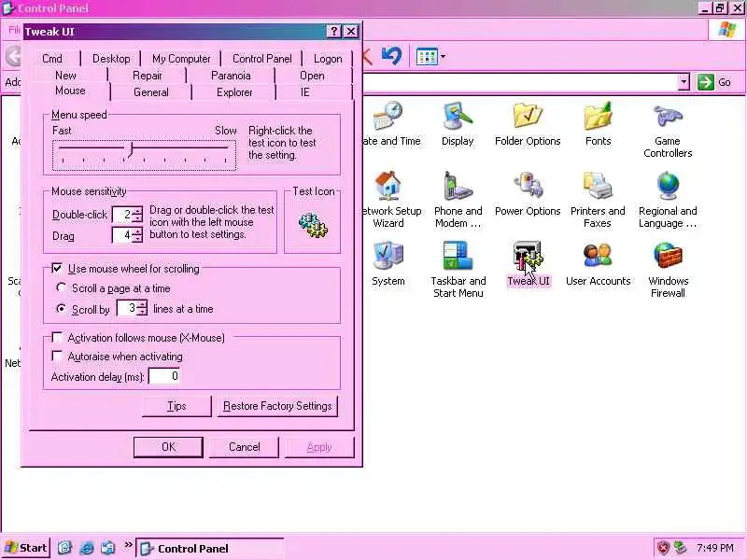Viewport: 747px width, 560px height.
Task: Switch to the IE tab
Action: (x=305, y=91)
